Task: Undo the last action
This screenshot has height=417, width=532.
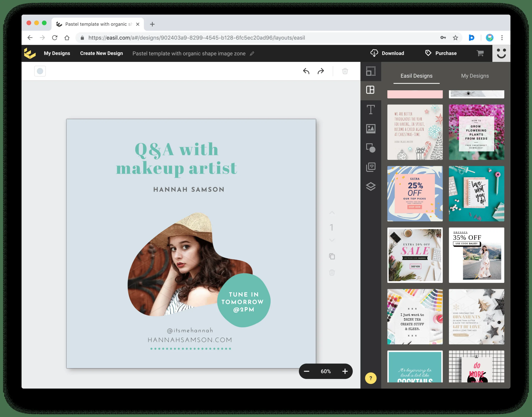Action: tap(306, 71)
